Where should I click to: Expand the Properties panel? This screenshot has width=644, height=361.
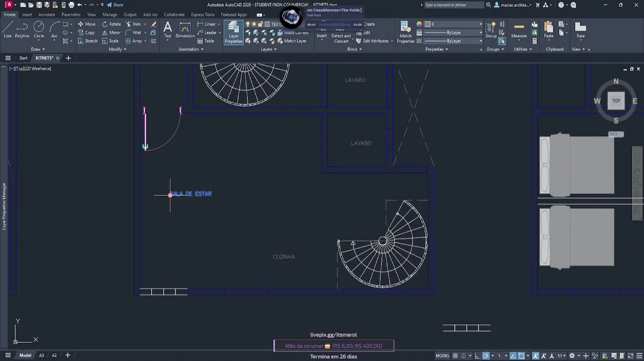(437, 49)
